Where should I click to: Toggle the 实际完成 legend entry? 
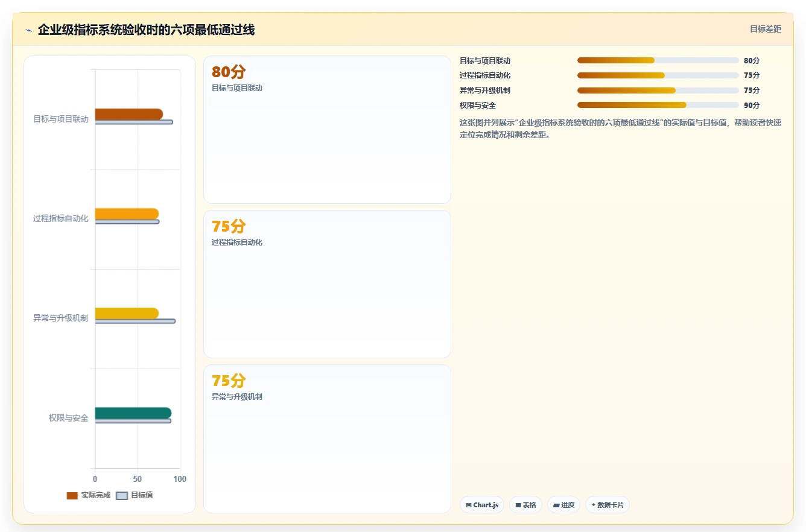point(88,495)
